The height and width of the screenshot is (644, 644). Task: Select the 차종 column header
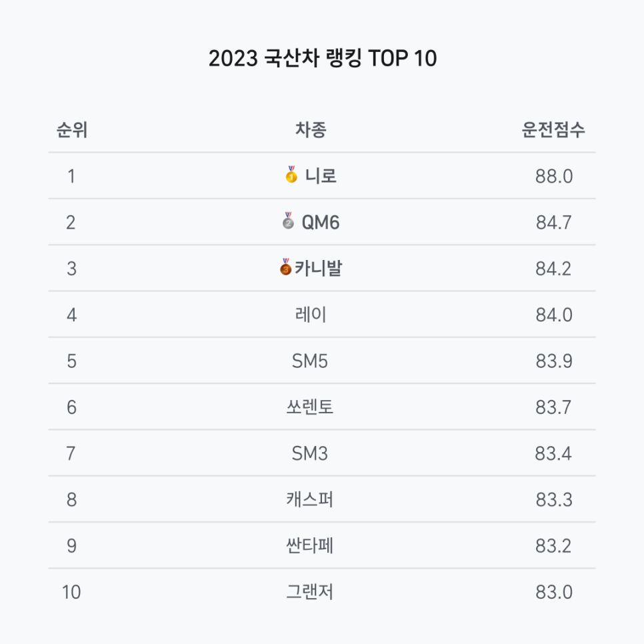pos(311,130)
